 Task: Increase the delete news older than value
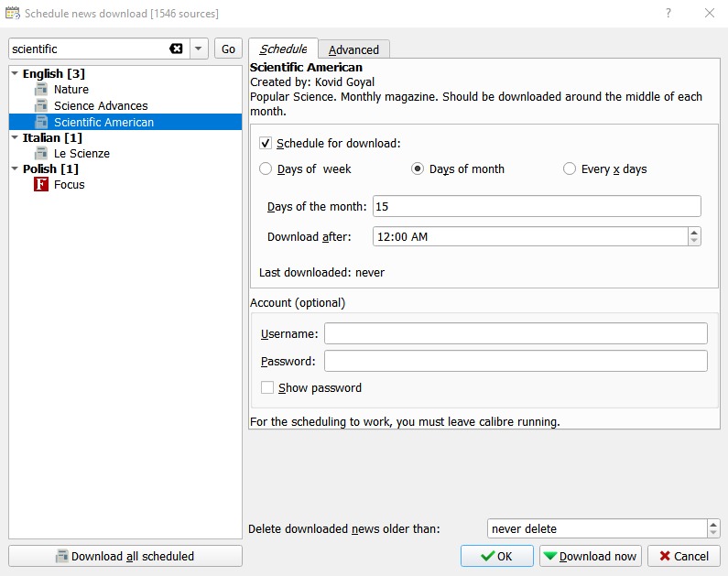[713, 525]
